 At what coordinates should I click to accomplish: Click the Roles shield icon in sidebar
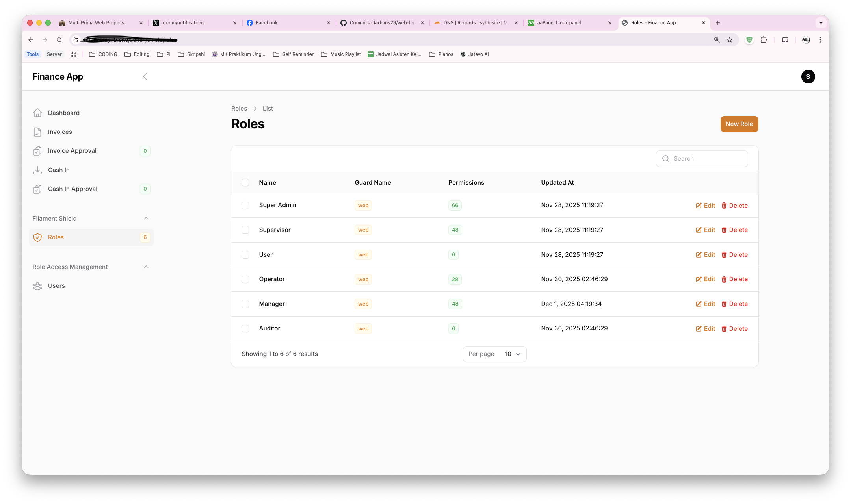pyautogui.click(x=37, y=237)
